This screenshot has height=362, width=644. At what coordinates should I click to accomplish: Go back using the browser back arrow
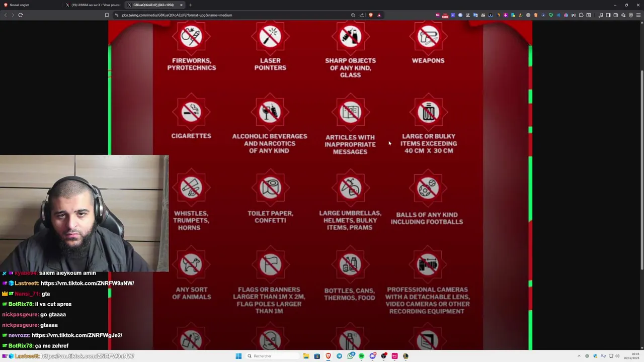(x=6, y=15)
